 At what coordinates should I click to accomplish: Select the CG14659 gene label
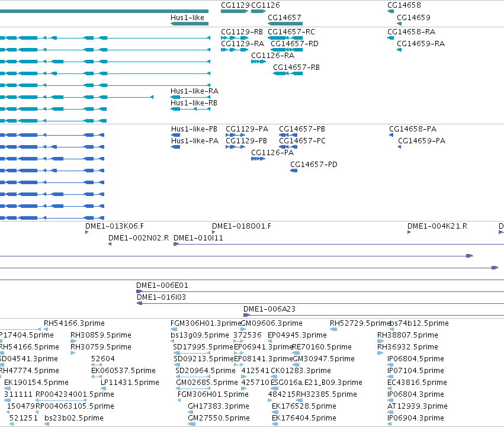413,17
